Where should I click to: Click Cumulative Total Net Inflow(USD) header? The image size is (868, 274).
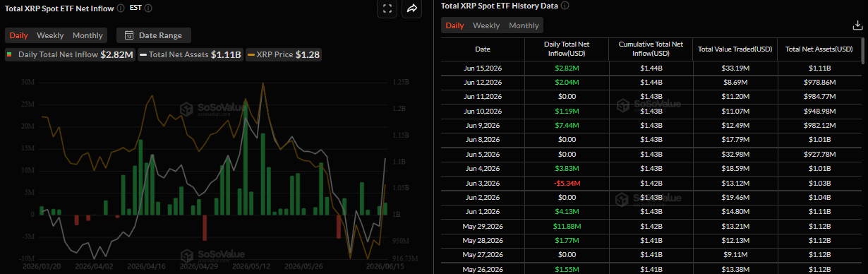pos(651,49)
